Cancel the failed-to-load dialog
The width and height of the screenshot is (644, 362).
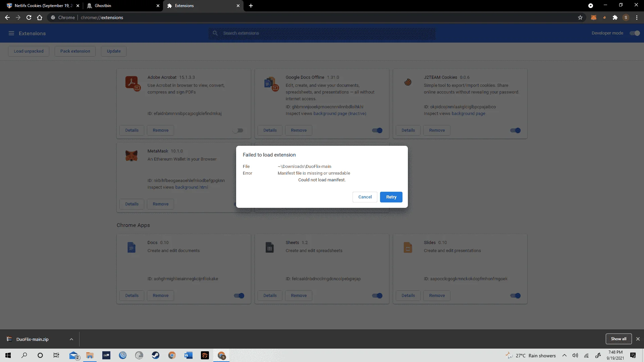click(365, 197)
